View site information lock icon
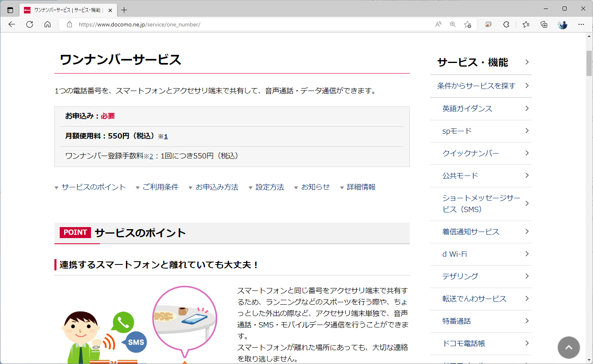This screenshot has width=593, height=364. coord(69,24)
